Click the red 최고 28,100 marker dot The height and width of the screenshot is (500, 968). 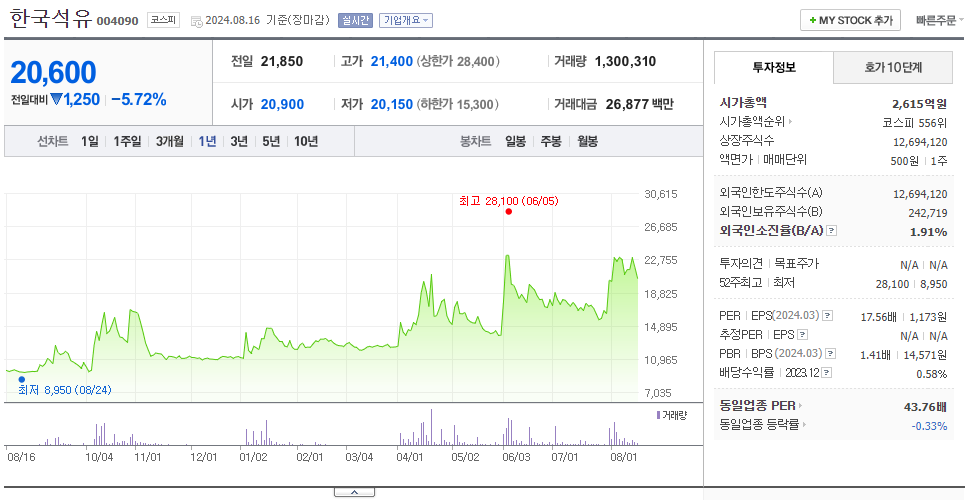point(509,212)
